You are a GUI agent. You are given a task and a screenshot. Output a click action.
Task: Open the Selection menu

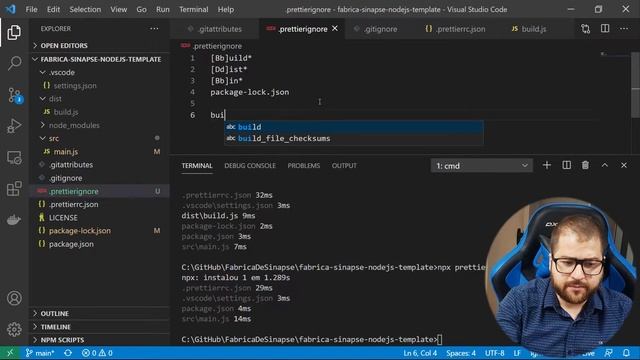pos(85,9)
